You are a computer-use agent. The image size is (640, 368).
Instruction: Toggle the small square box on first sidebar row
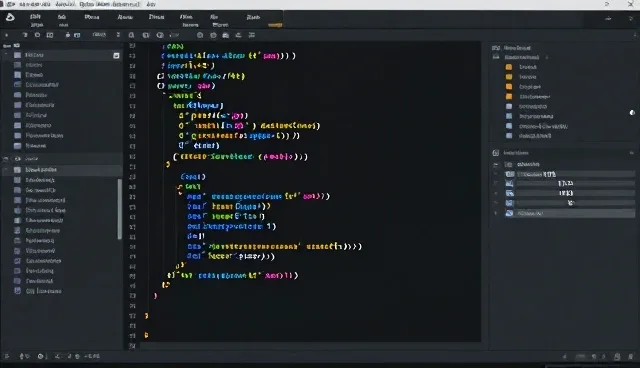click(x=116, y=55)
